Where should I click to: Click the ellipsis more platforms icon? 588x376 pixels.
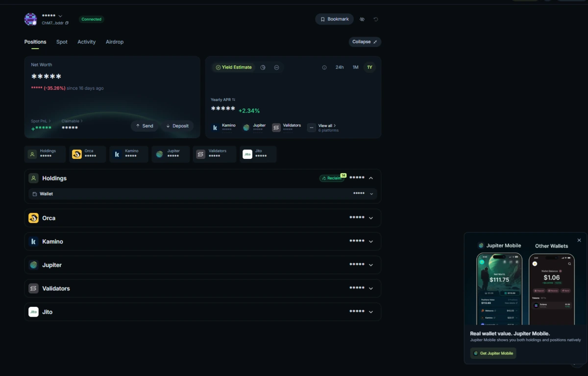(312, 127)
